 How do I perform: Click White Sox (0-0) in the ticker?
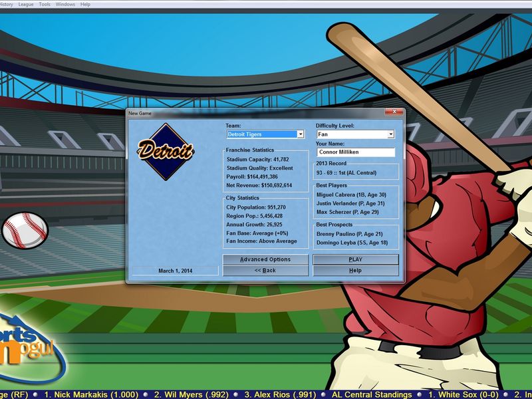464,394
